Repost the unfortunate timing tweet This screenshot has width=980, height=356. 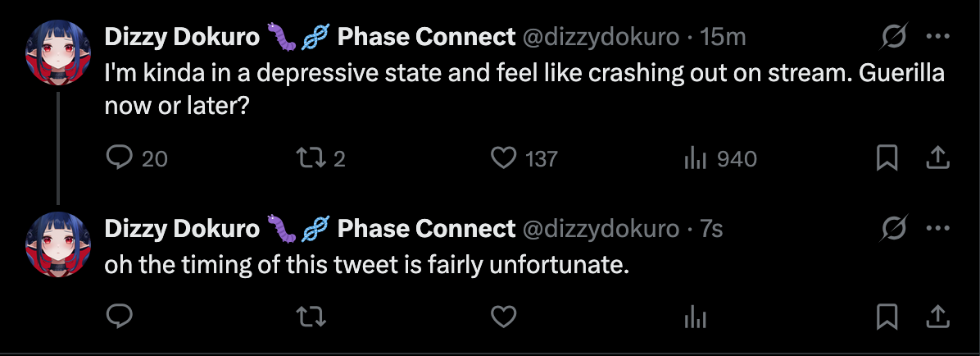[x=311, y=316]
